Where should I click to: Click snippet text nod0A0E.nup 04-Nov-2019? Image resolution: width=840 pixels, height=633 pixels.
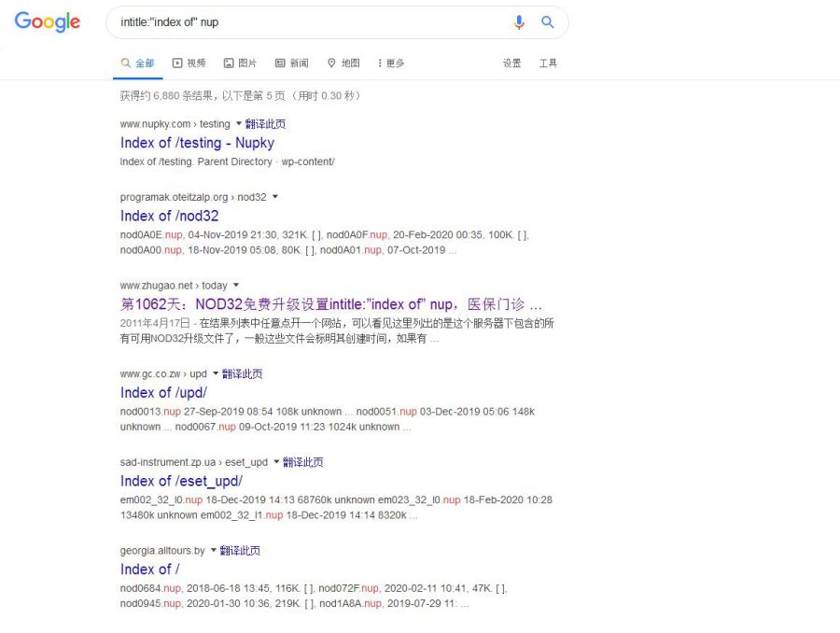click(199, 234)
